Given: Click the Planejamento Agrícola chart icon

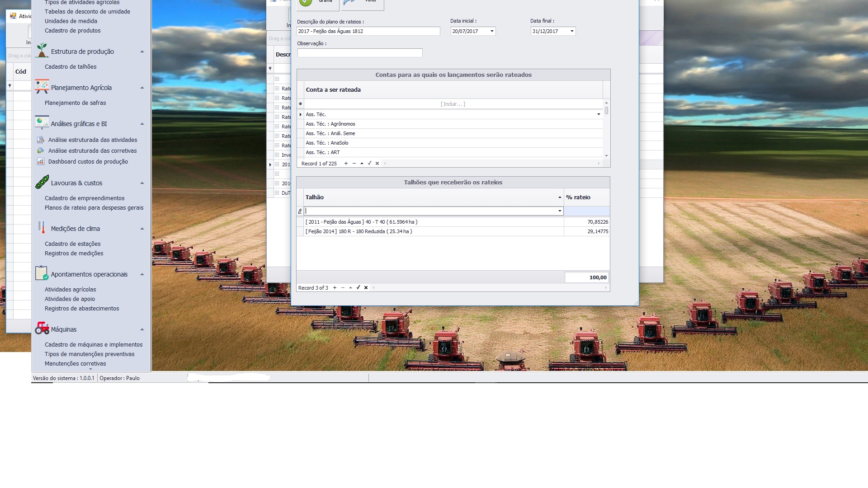Looking at the screenshot, I should point(42,86).
